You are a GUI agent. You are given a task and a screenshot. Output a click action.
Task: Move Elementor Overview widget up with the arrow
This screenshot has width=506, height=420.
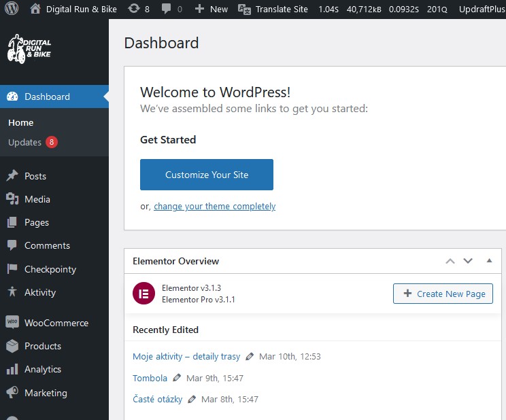(450, 261)
